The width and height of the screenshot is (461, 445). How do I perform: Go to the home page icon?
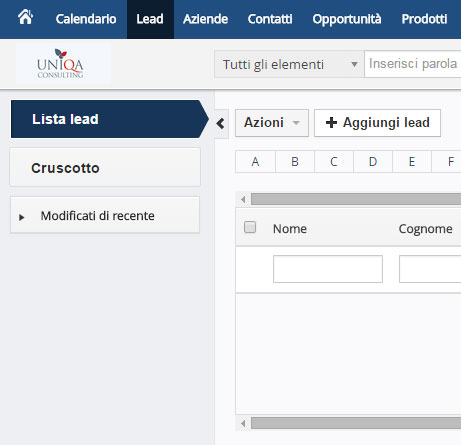tap(25, 18)
